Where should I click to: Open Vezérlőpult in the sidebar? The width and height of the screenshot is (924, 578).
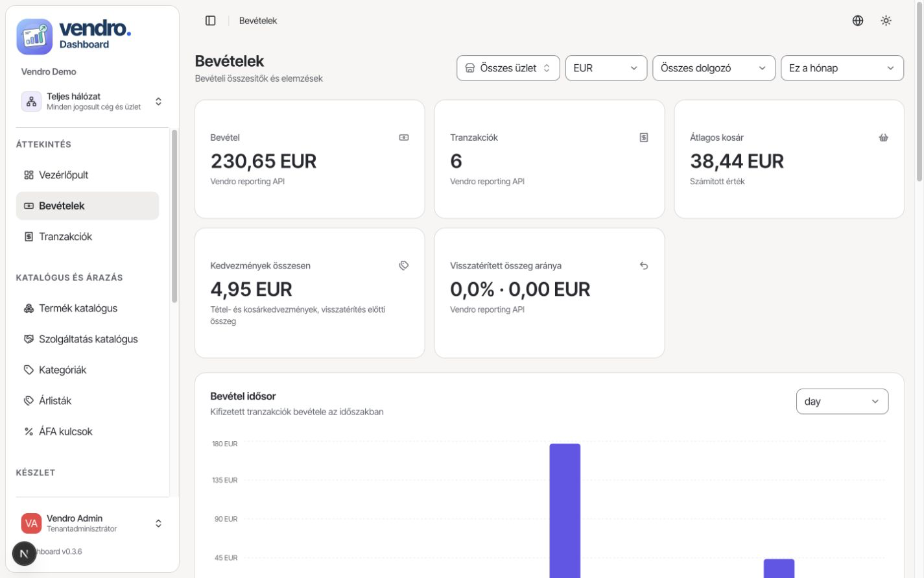88,175
